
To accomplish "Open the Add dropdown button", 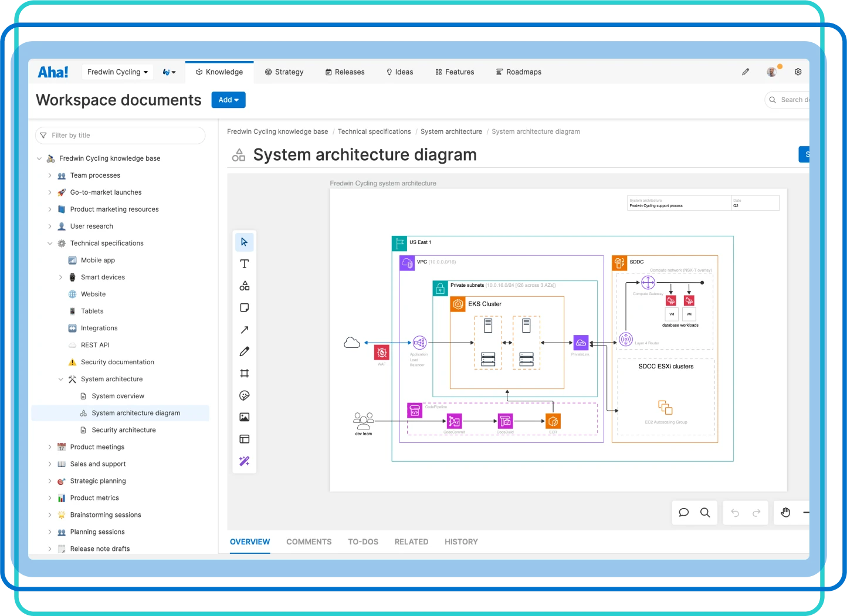I will (x=228, y=100).
